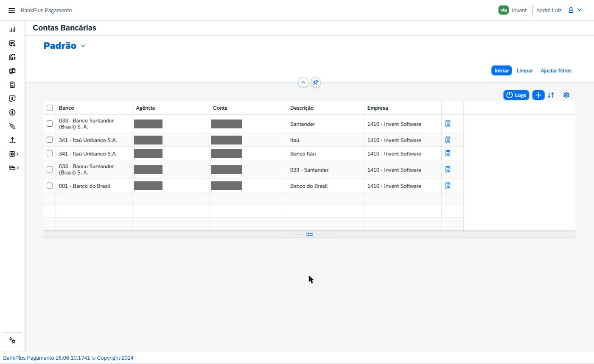The height and width of the screenshot is (364, 594).
Task: Expand the Padrão view variant dropdown
Action: (x=83, y=46)
